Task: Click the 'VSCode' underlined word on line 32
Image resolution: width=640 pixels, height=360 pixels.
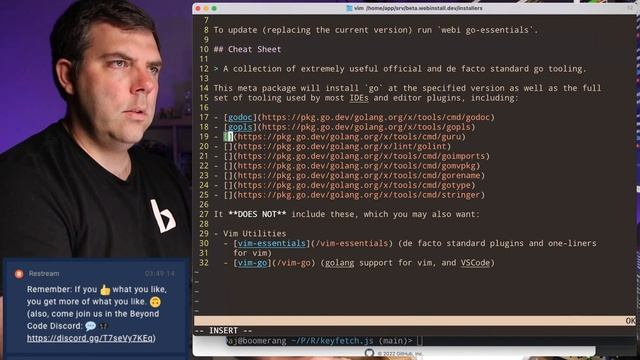Action: (x=475, y=263)
